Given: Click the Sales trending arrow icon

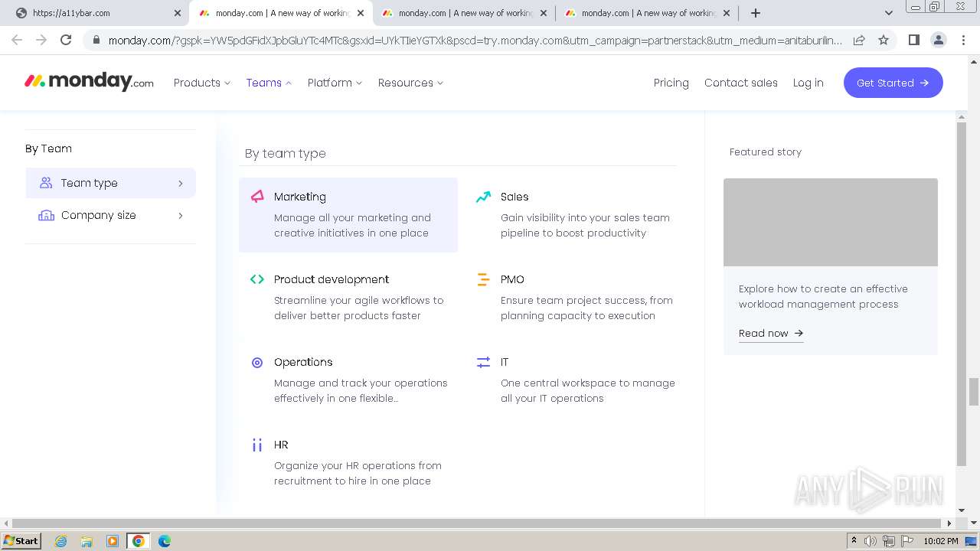Looking at the screenshot, I should tap(483, 197).
